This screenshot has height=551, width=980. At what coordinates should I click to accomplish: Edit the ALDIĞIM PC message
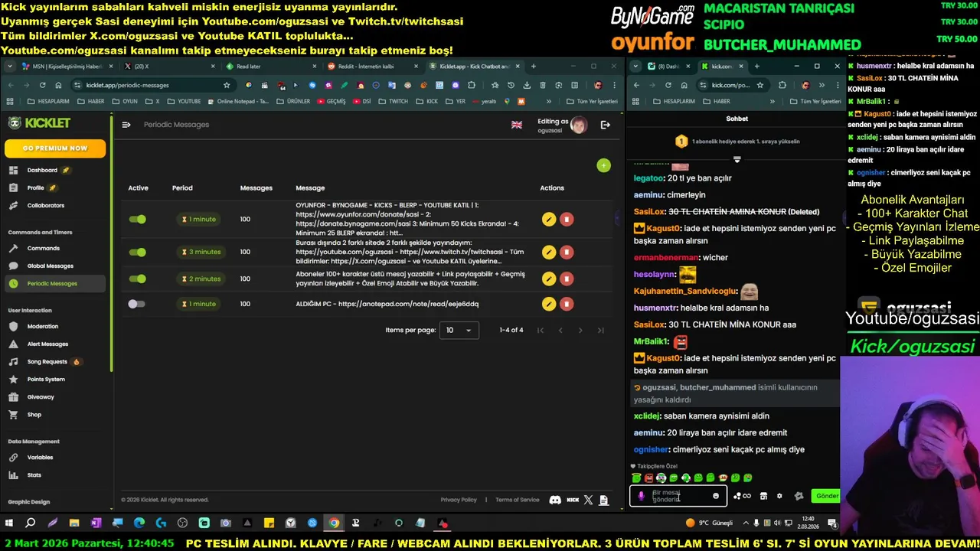(548, 304)
